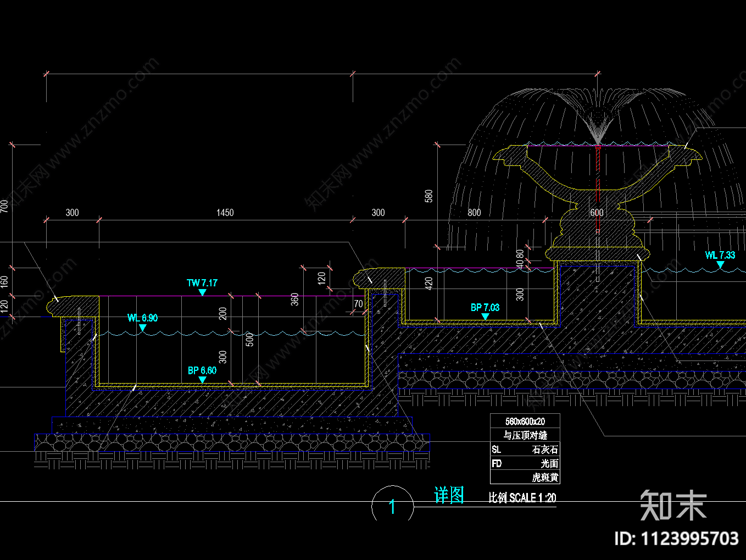Click the 比例 SCALE 1:20 text
The width and height of the screenshot is (746, 560).
coord(522,498)
